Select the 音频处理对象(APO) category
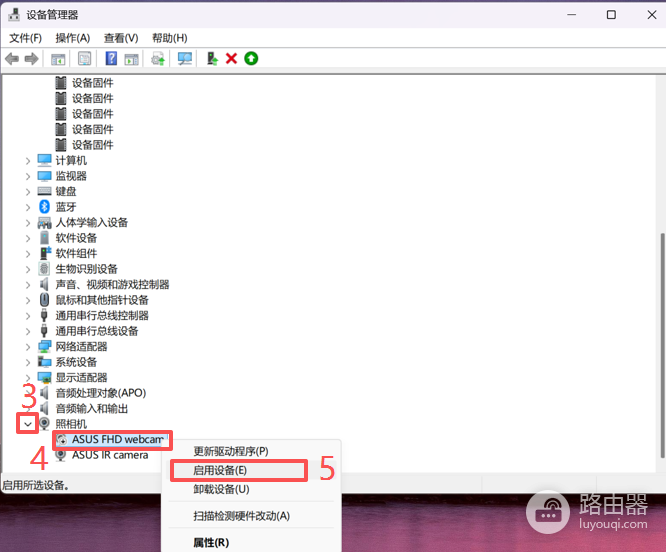 [101, 393]
